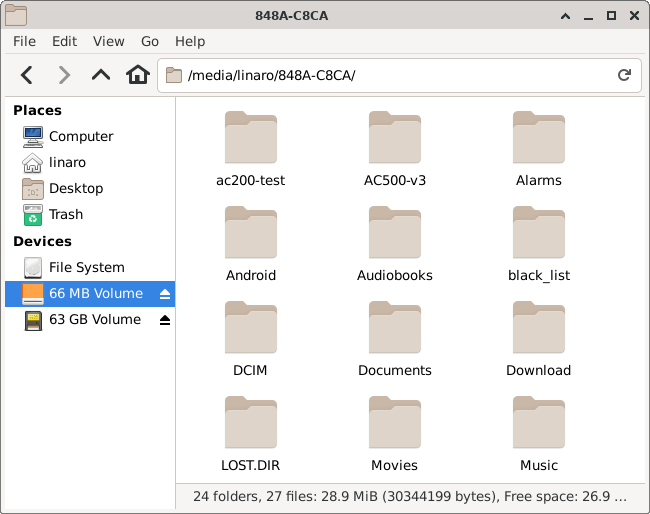Reload the current folder view

pyautogui.click(x=624, y=75)
